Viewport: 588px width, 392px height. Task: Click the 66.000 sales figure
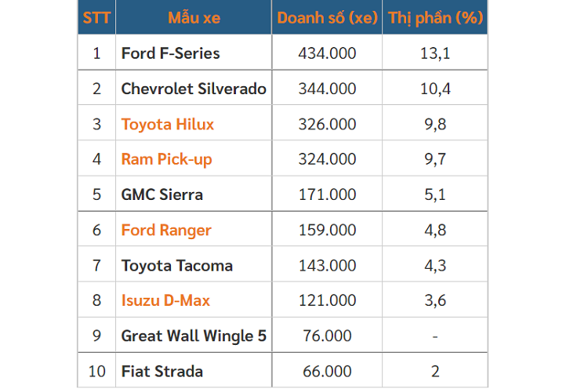click(x=327, y=371)
